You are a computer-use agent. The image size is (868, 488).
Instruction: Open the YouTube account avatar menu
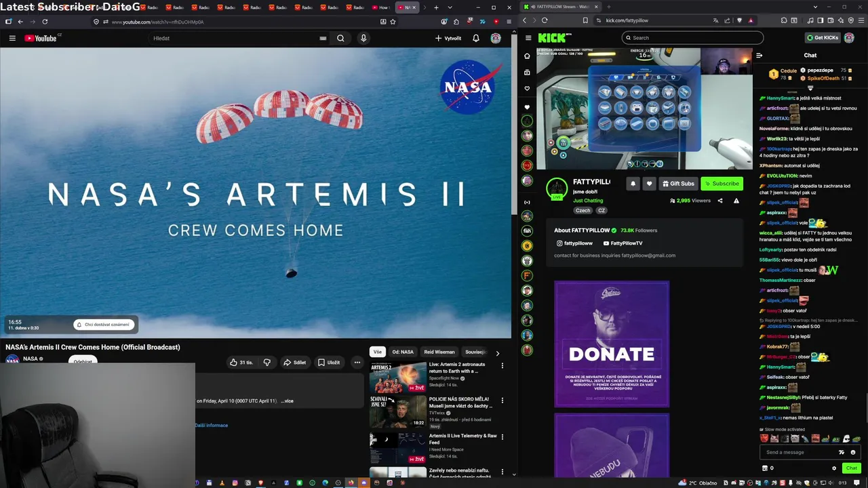point(496,38)
